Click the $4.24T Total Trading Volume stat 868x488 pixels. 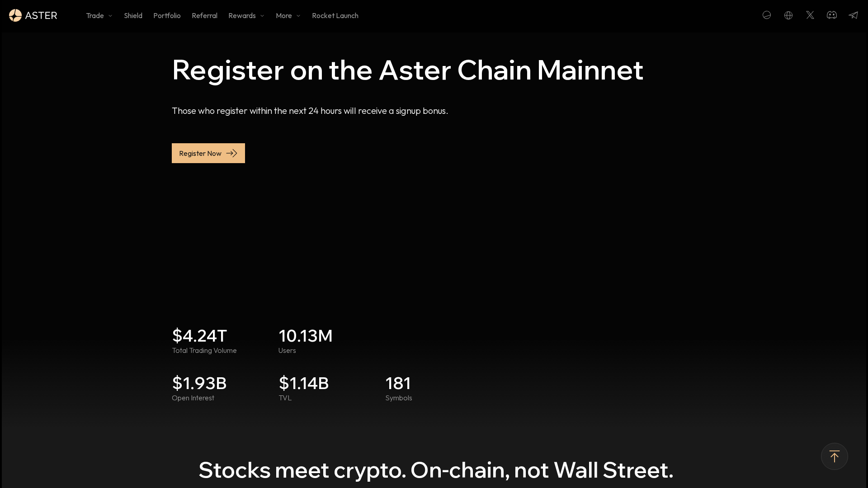(204, 340)
